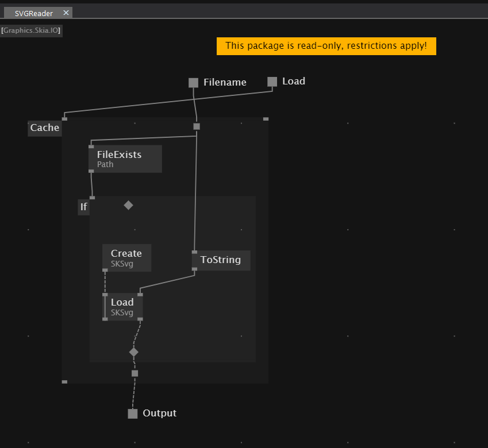
Task: Click the Cache region bottom-left pin
Action: point(64,382)
